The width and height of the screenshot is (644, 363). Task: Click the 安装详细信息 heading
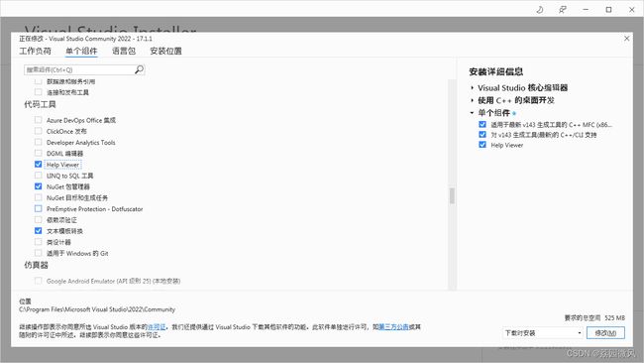coord(496,71)
